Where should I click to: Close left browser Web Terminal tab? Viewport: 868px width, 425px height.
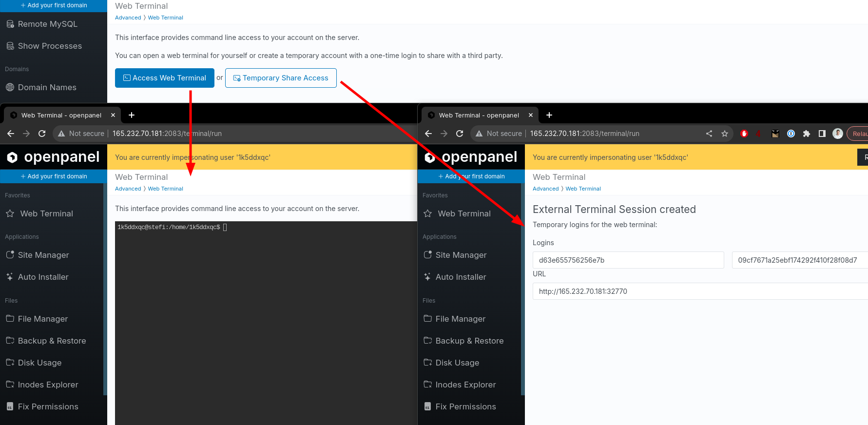click(113, 115)
